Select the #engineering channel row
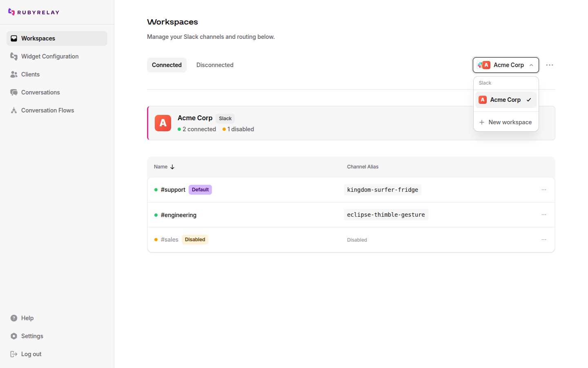The image size is (588, 368). [x=351, y=215]
